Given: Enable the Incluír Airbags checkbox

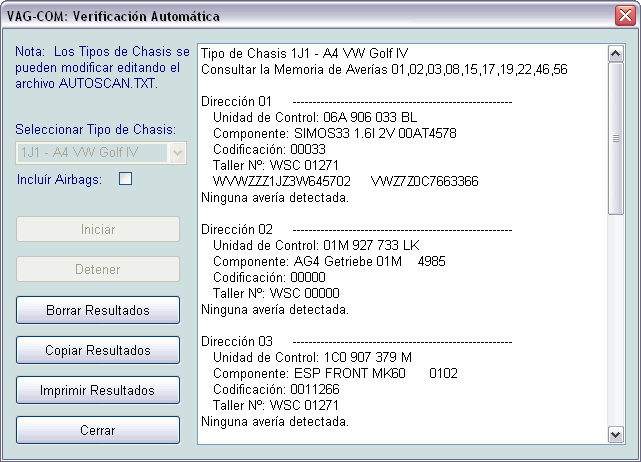Looking at the screenshot, I should click(126, 180).
